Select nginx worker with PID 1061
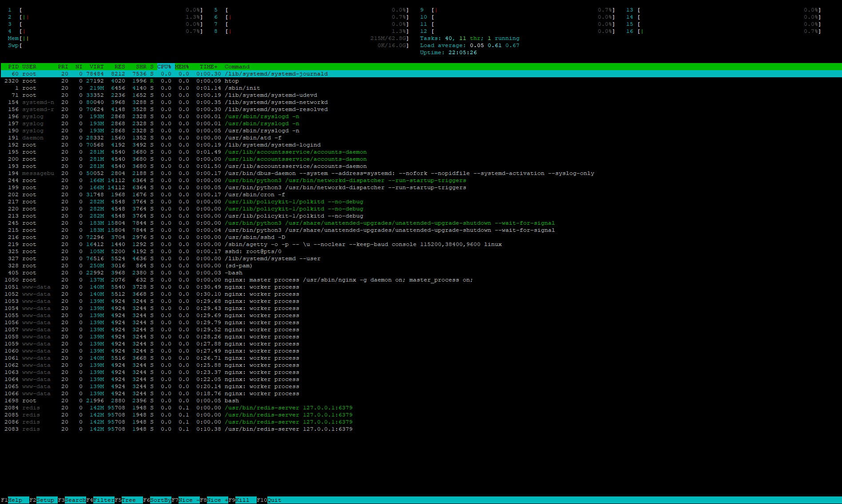This screenshot has width=842, height=504. (x=421, y=358)
